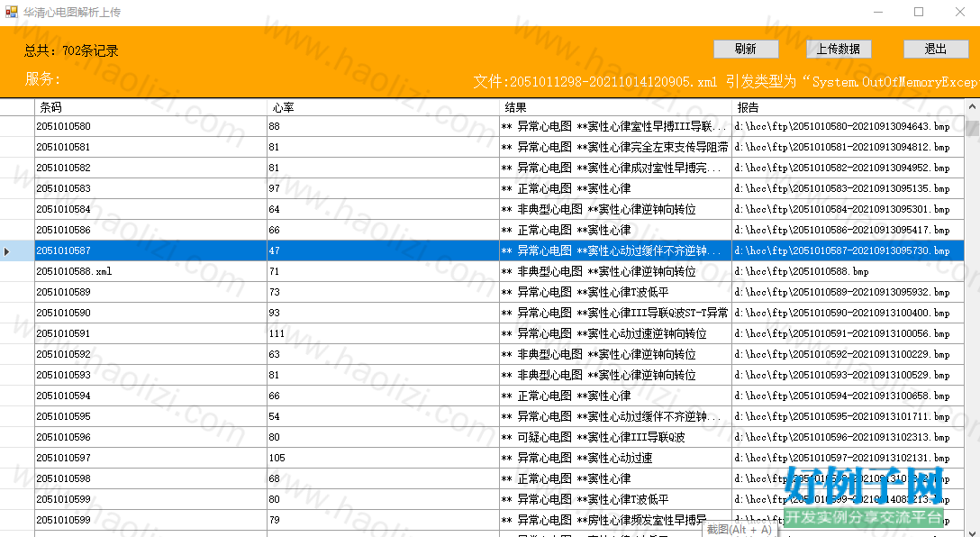The height and width of the screenshot is (537, 980).
Task: Select result cell for barcode 2051010589
Action: [615, 292]
